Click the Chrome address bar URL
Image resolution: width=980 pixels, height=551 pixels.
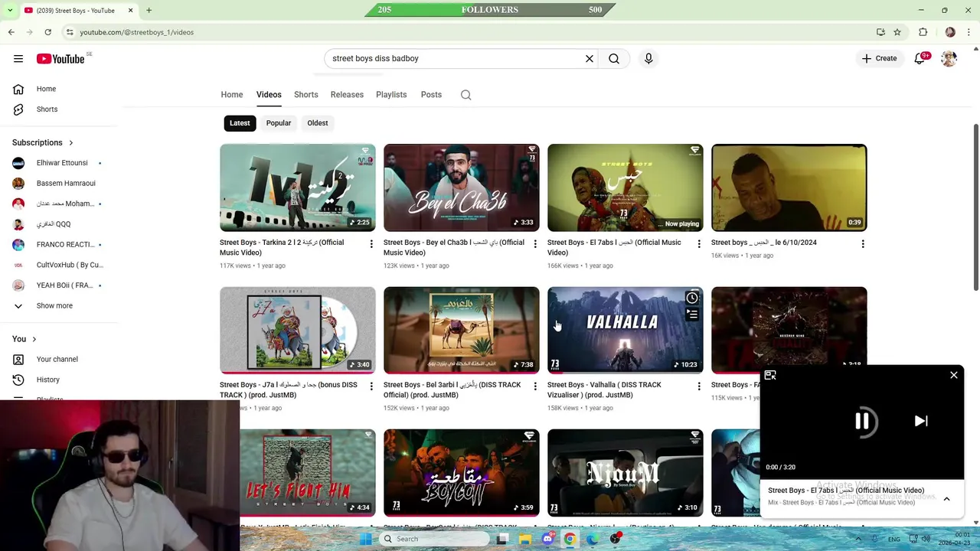click(136, 32)
